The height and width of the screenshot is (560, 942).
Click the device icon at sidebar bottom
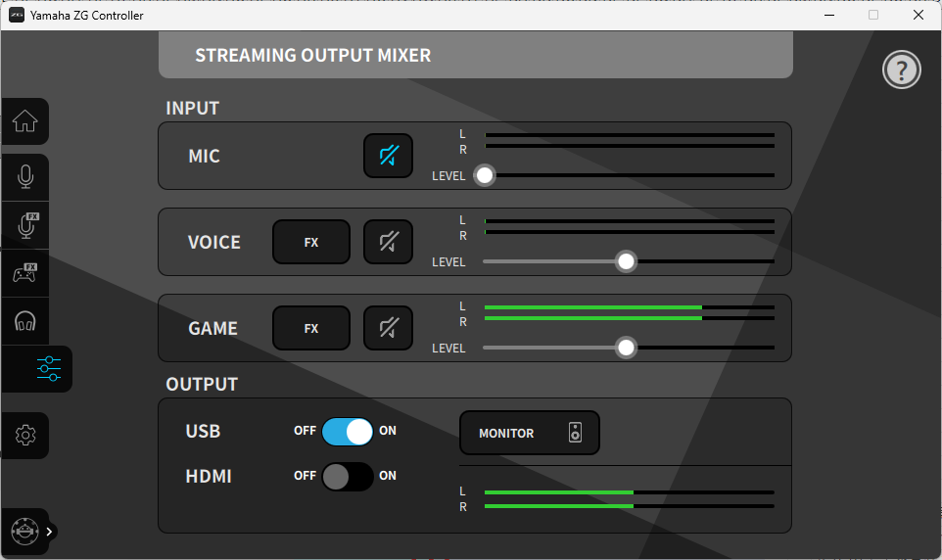coord(25,532)
